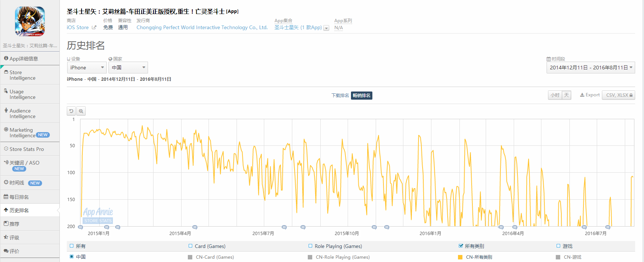The image size is (644, 262).
Task: Open 评级 ratings sidebar item
Action: [30, 238]
